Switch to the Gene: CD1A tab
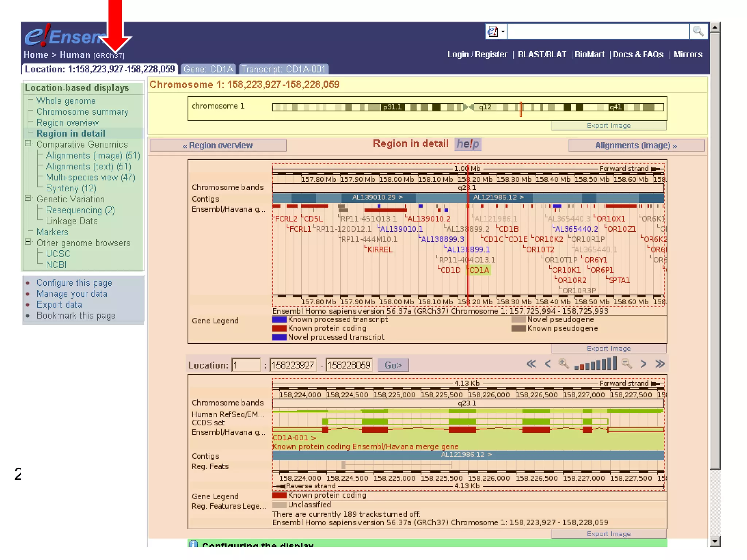The height and width of the screenshot is (560, 747). click(x=208, y=69)
